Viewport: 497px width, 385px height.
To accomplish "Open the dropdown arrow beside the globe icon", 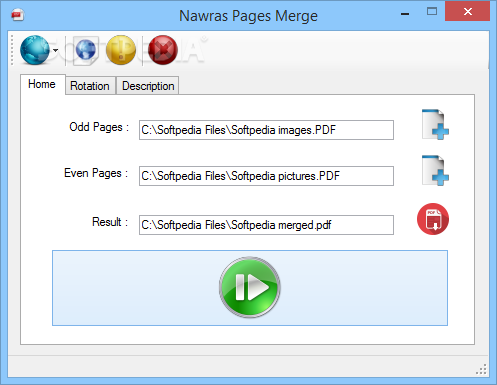I will (x=55, y=50).
